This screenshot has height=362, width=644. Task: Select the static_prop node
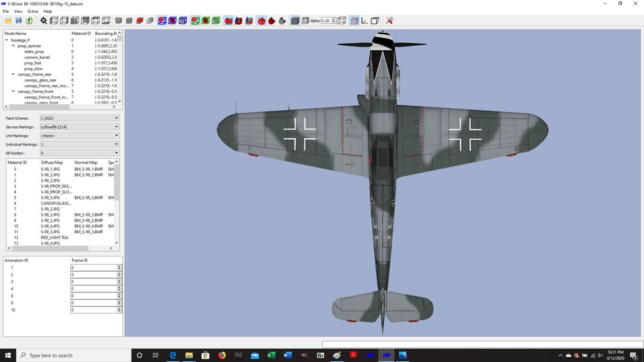tap(34, 52)
